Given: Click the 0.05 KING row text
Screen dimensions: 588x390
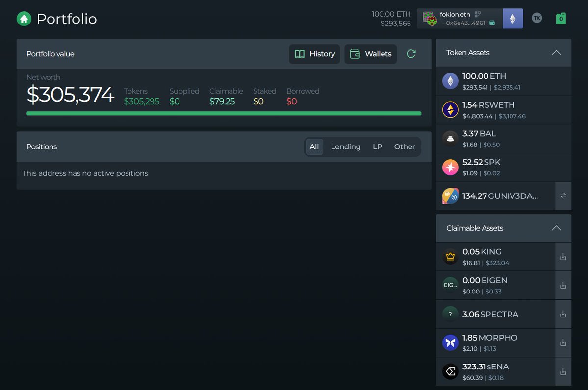Looking at the screenshot, I should pyautogui.click(x=482, y=252).
